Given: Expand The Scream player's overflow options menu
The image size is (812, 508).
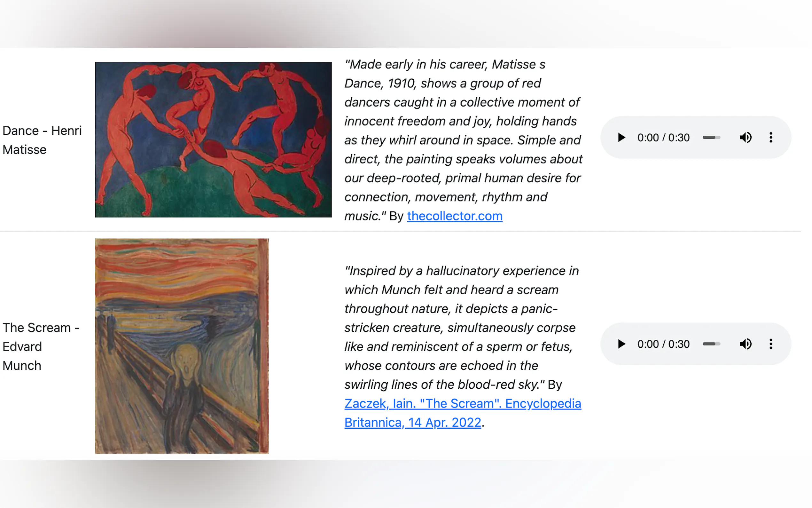Looking at the screenshot, I should click(771, 344).
